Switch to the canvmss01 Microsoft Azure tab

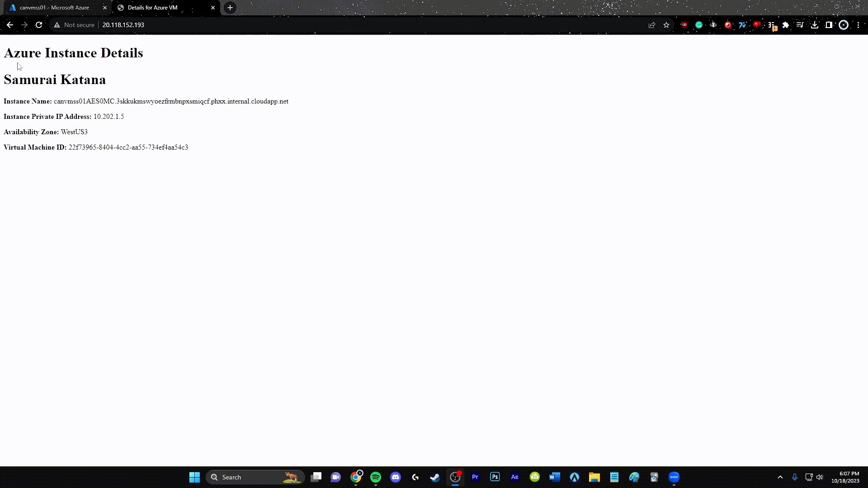(x=54, y=8)
